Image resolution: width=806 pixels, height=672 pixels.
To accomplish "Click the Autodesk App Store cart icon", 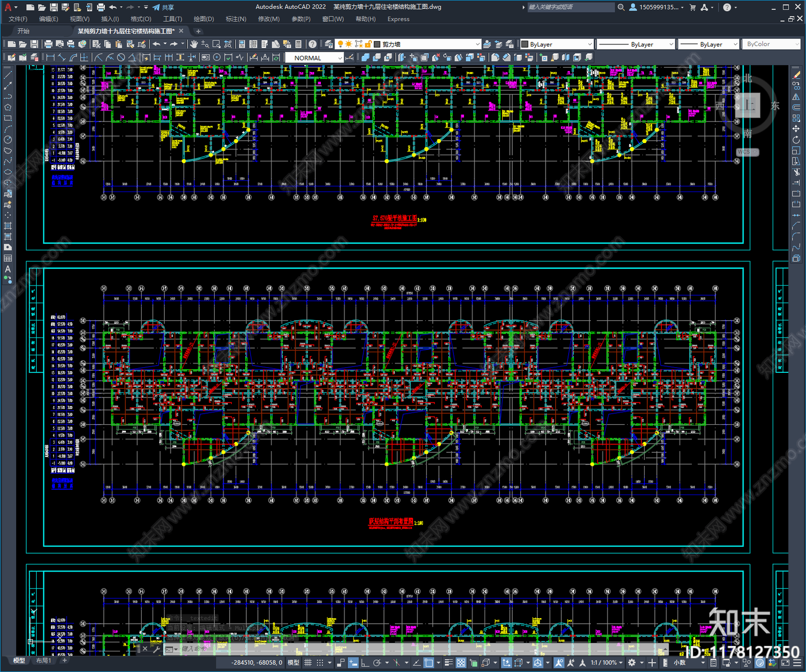I will coord(693,7).
